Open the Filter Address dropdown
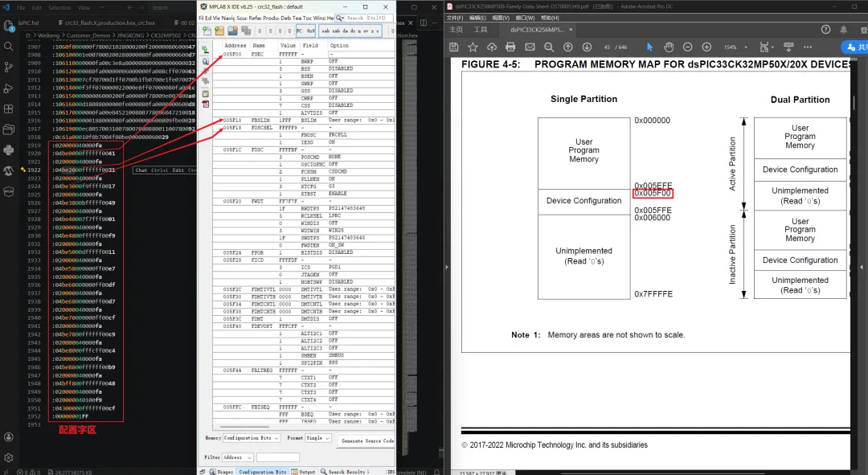 tap(237, 457)
